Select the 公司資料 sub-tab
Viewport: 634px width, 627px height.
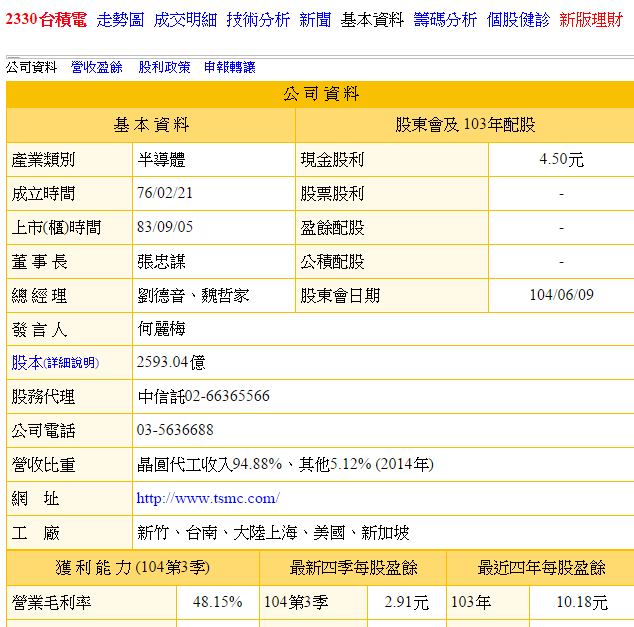32,67
